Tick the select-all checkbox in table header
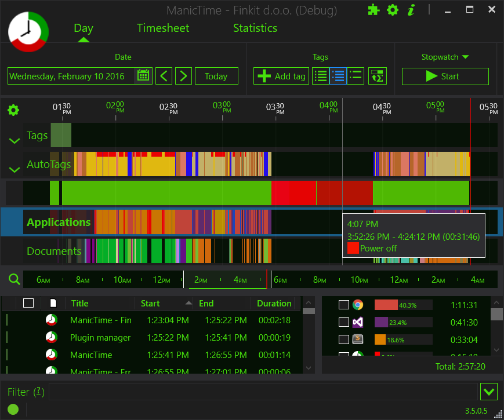 pyautogui.click(x=28, y=303)
